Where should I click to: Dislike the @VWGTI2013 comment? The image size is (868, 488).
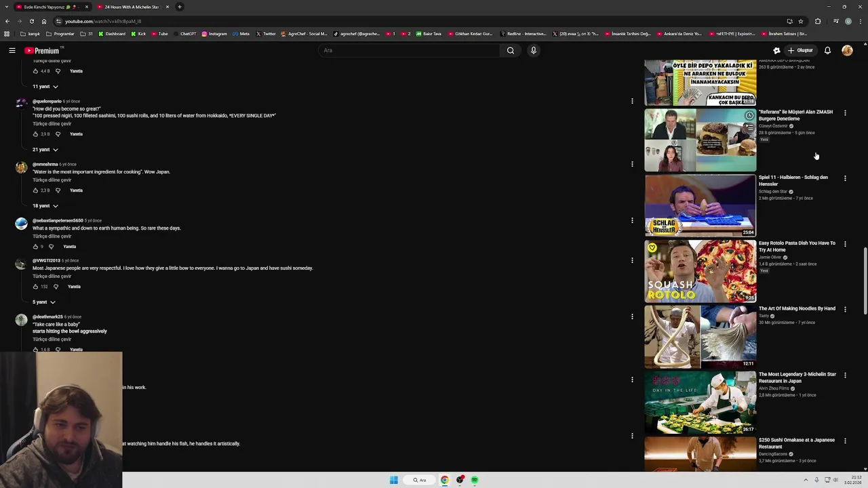[x=56, y=287]
